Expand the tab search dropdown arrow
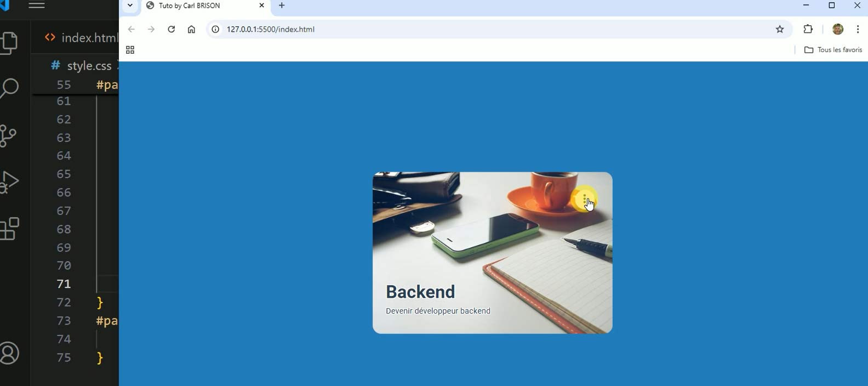 tap(130, 5)
